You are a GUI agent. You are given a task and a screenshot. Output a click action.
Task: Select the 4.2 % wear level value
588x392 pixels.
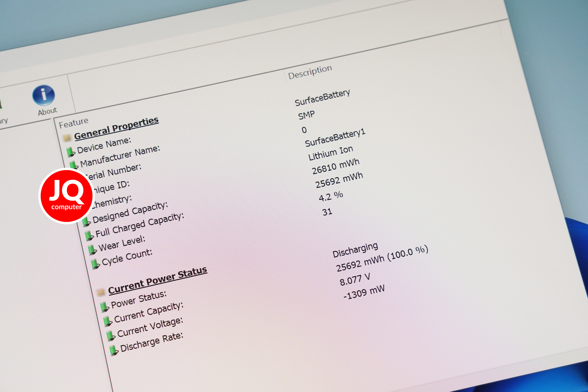click(x=331, y=196)
